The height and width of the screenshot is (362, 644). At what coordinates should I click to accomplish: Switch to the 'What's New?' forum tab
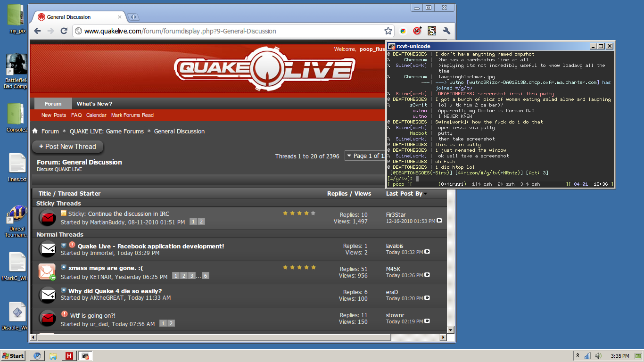(x=94, y=104)
